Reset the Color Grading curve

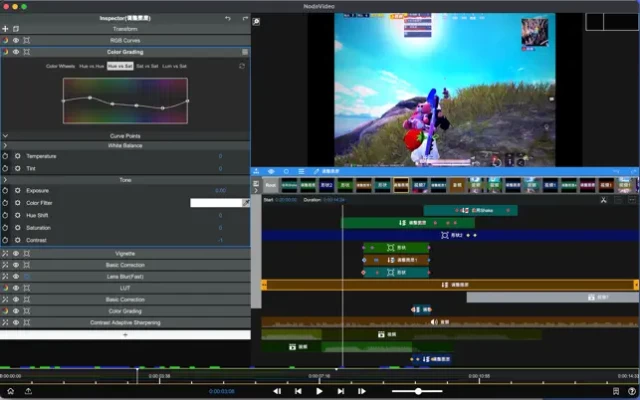coord(242,66)
